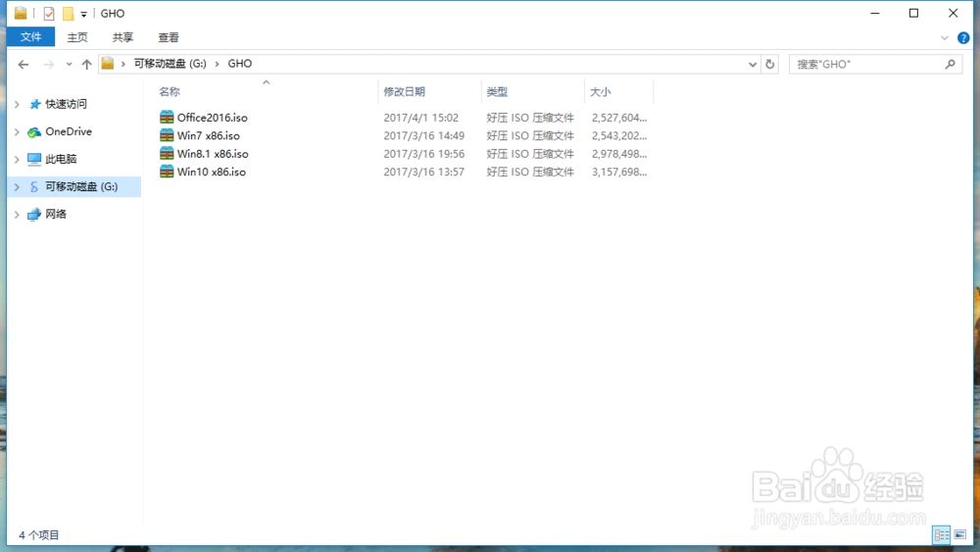Switch to large icons view in the status bar
980x552 pixels.
coord(960,534)
